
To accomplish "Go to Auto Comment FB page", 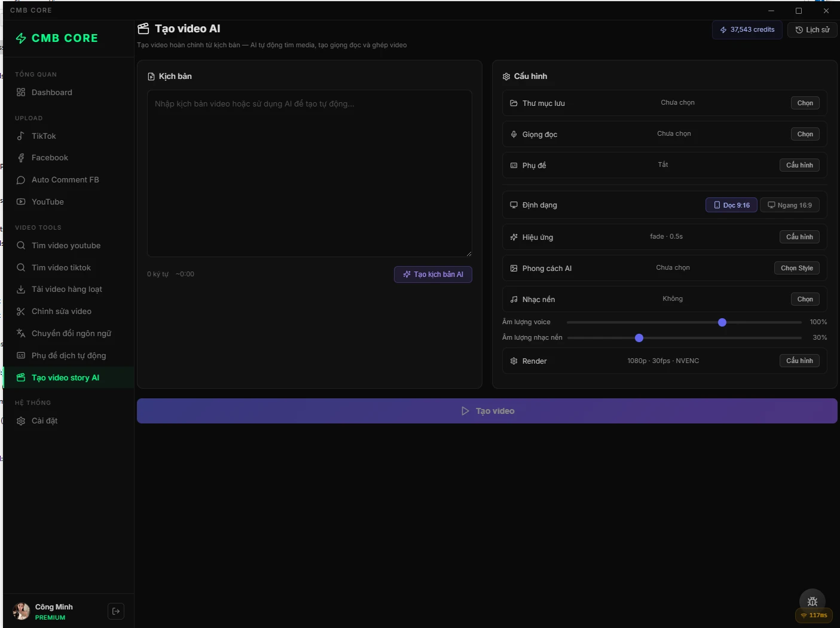I will (x=65, y=180).
